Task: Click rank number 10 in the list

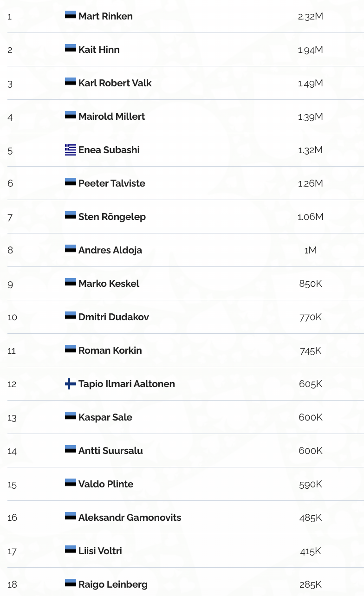Action: (13, 317)
